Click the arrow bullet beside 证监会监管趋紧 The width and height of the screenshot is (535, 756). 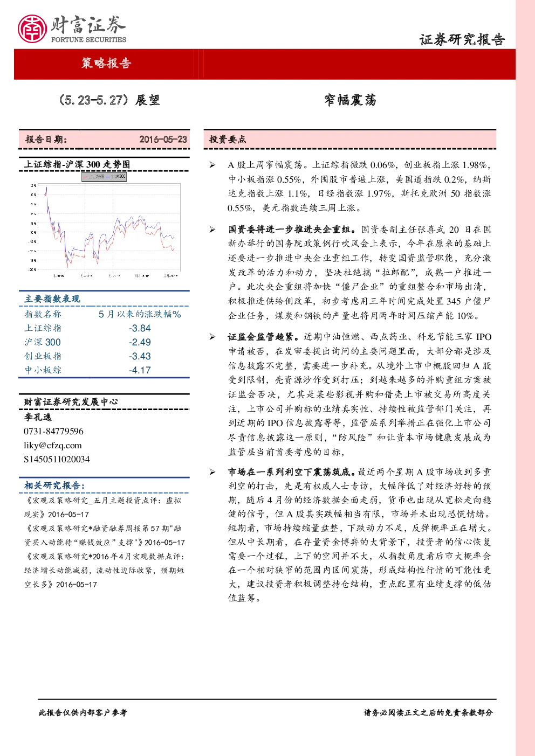click(x=212, y=337)
